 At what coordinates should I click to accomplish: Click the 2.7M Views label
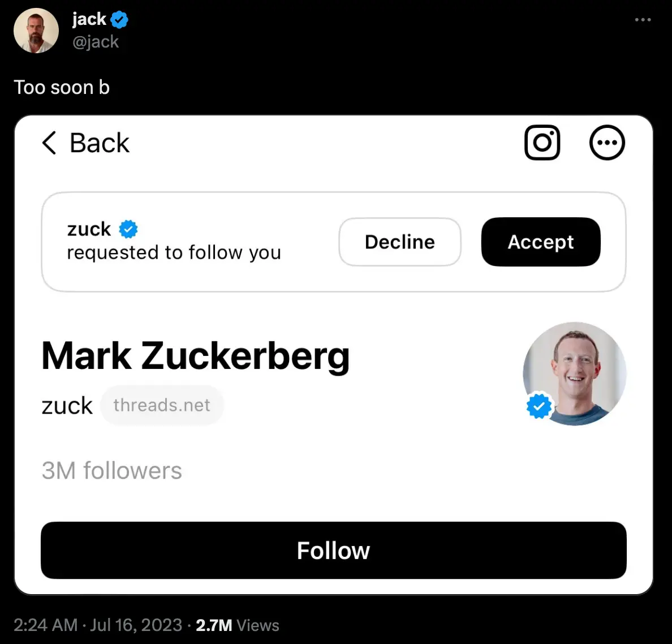[238, 625]
